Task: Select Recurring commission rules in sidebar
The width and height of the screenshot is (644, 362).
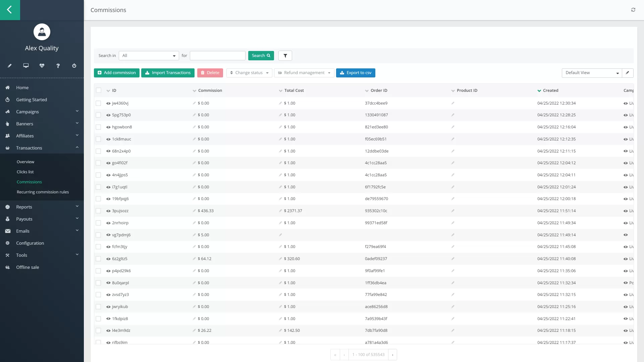Action: [43, 192]
